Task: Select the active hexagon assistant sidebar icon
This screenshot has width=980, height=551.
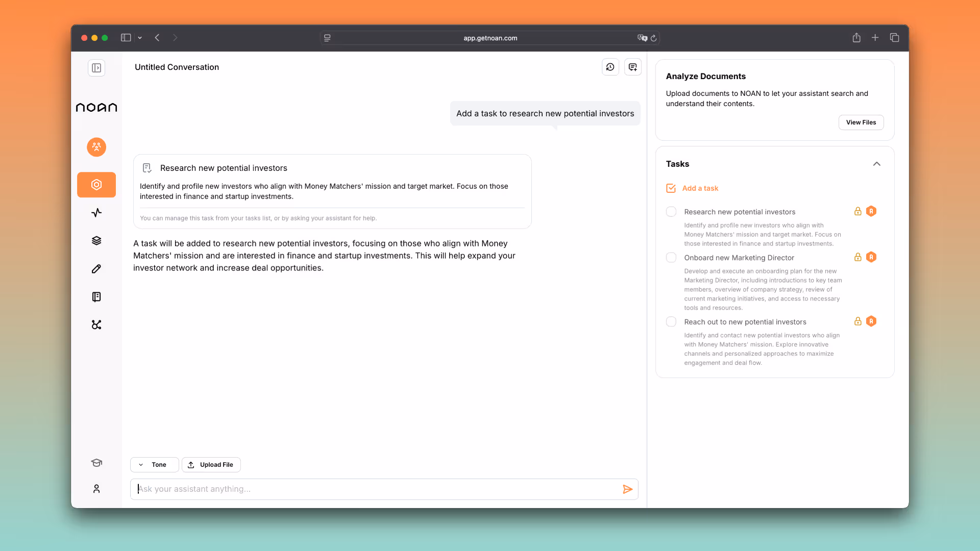Action: [x=96, y=185]
